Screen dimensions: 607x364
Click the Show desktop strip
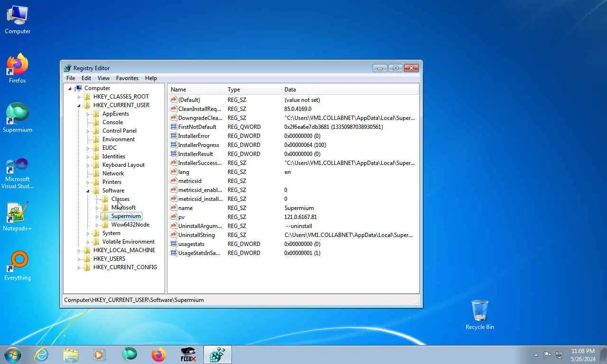tap(603, 355)
